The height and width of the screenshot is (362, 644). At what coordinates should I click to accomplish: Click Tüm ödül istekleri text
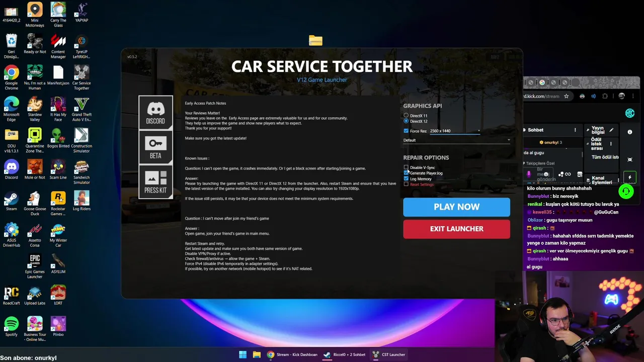point(605,157)
